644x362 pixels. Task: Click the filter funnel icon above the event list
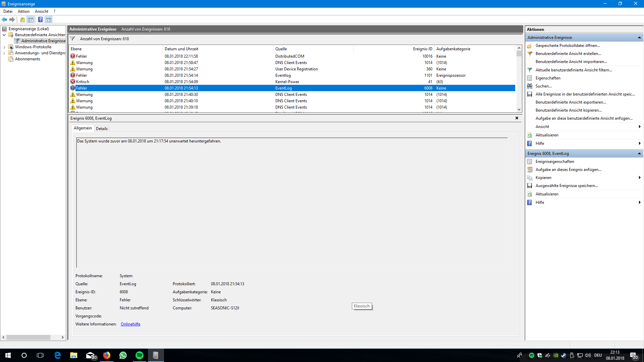point(72,39)
